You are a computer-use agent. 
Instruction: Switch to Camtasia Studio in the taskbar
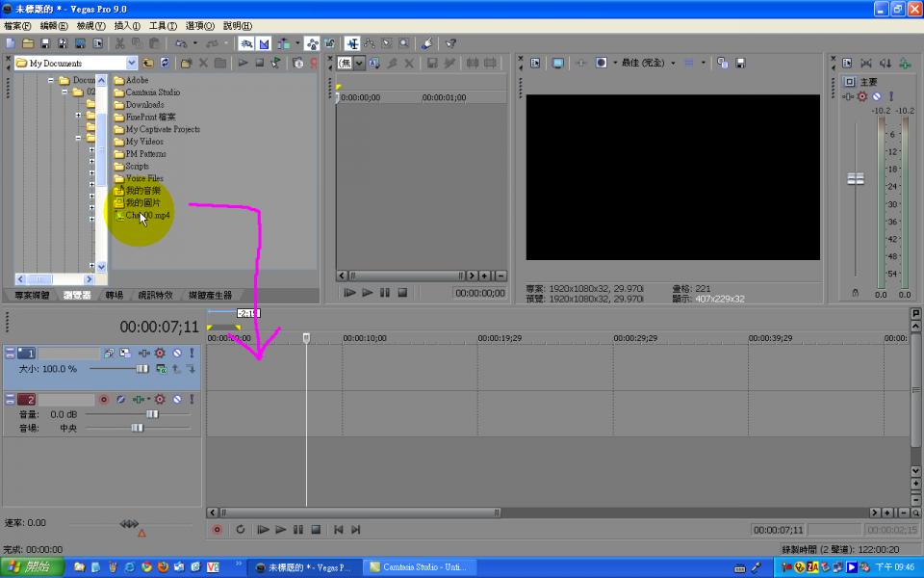(416, 567)
